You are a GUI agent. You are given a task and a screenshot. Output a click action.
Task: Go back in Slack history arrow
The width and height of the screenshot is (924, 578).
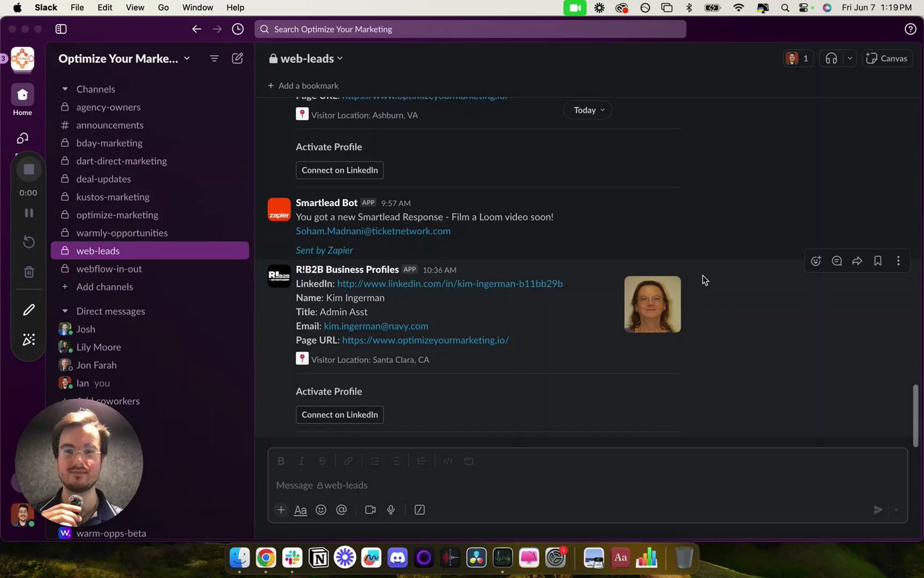(x=196, y=29)
